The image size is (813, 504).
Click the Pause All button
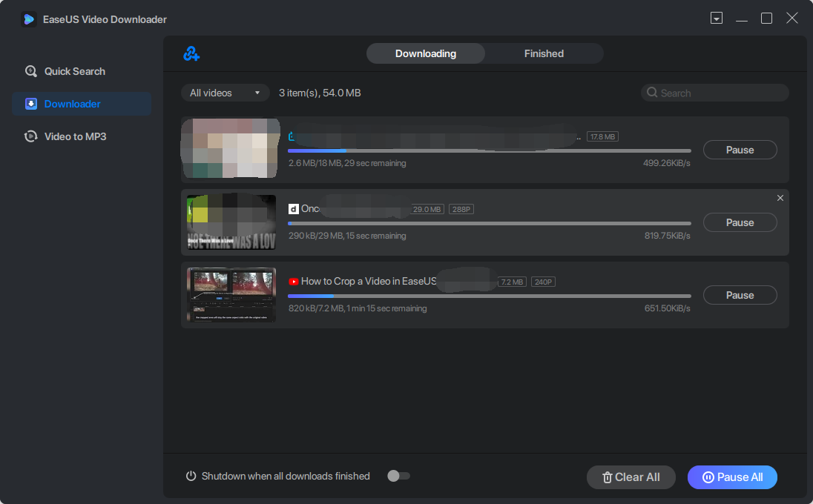[x=732, y=477]
